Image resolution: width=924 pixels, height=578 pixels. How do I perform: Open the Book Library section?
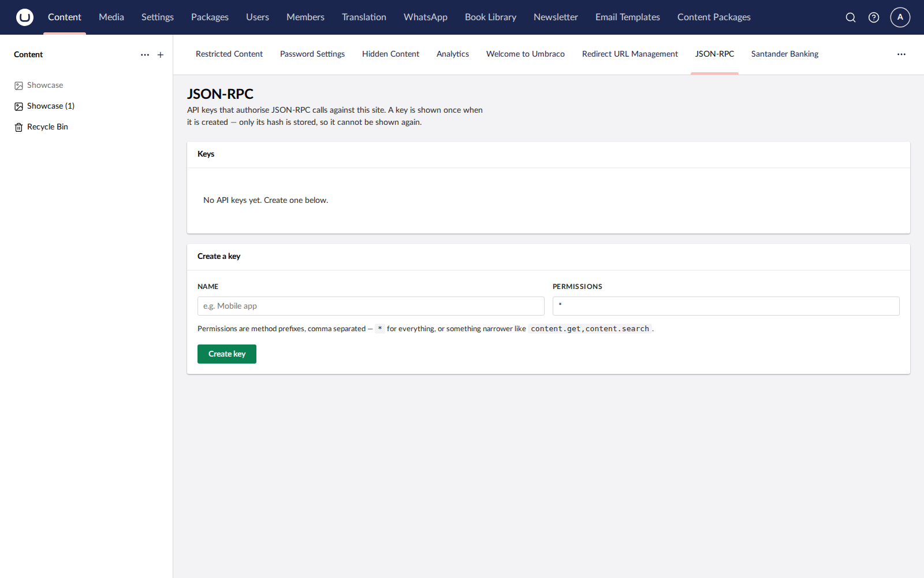(491, 17)
